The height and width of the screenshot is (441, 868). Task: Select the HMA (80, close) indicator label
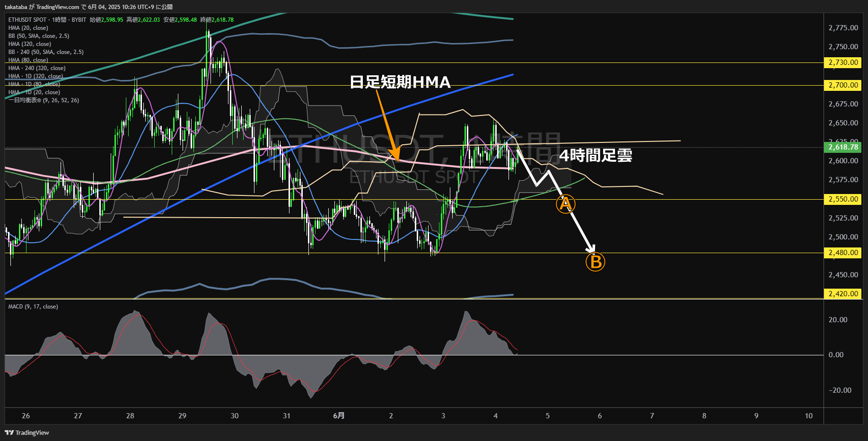click(28, 60)
